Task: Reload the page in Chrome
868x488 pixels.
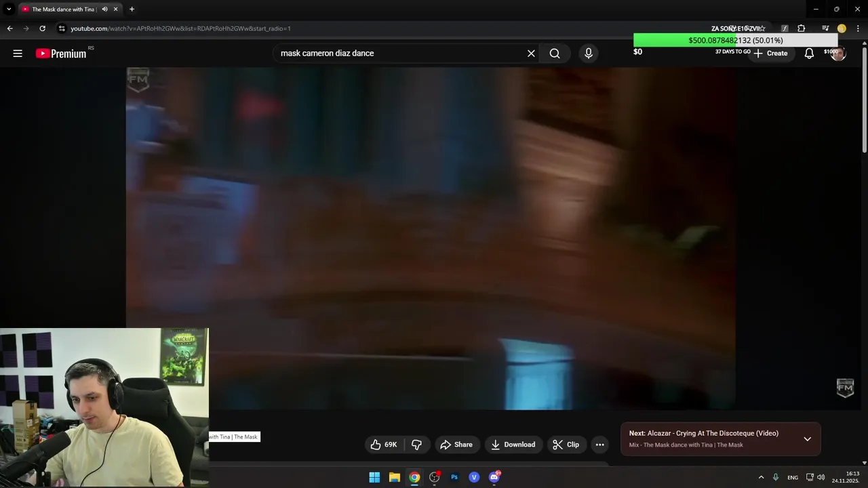Action: point(42,28)
